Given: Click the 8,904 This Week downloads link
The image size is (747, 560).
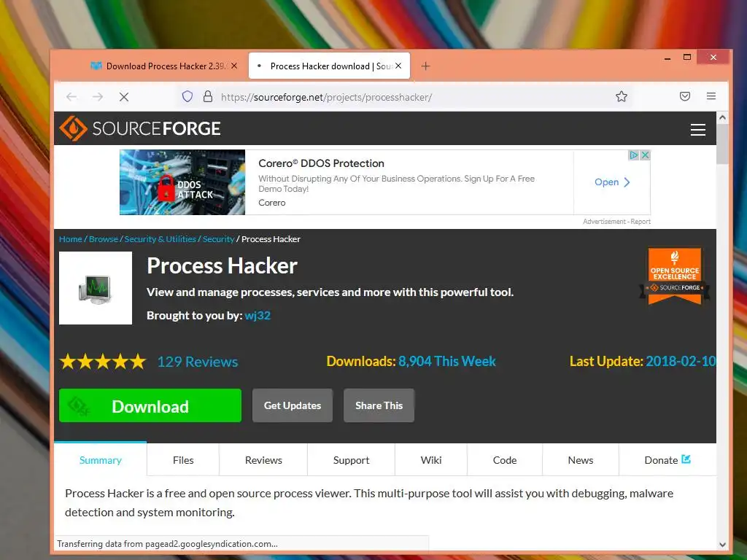Looking at the screenshot, I should click(x=447, y=362).
